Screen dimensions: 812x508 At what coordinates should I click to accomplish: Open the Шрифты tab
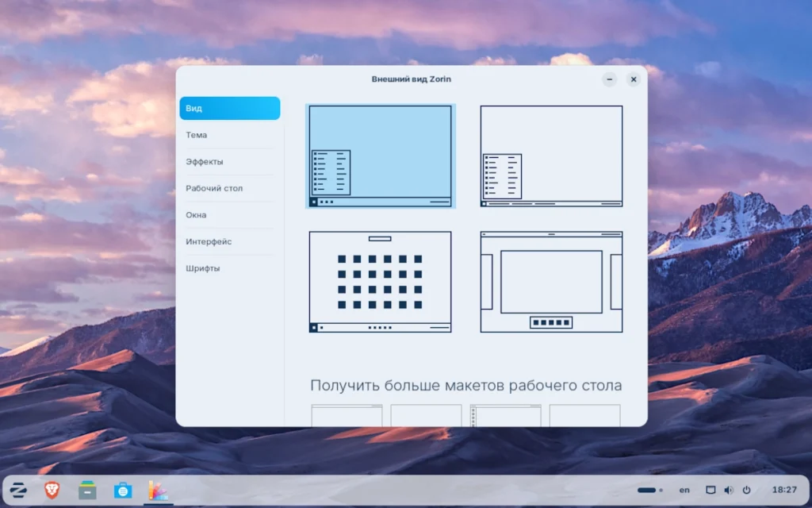[230, 268]
